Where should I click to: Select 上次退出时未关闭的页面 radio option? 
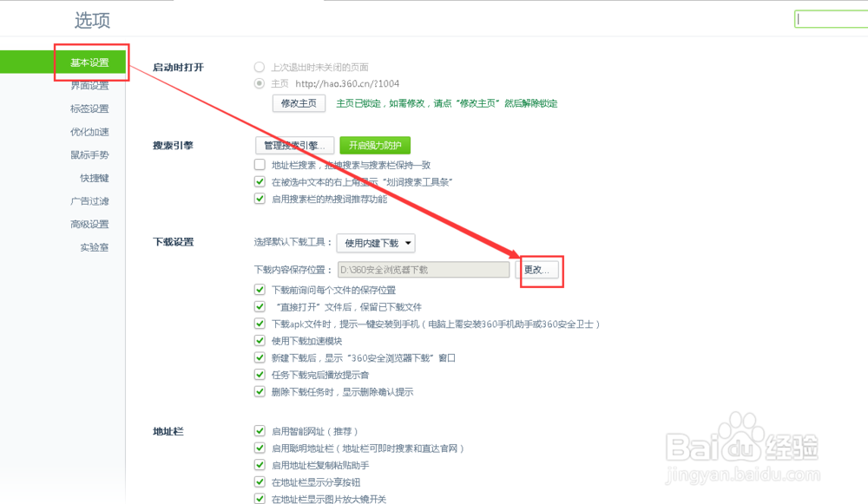(x=259, y=67)
